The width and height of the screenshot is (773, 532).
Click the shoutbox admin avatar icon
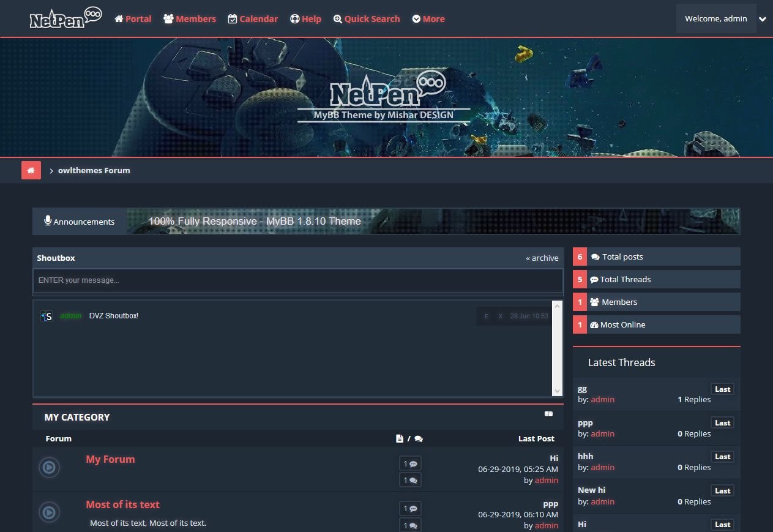coord(47,316)
